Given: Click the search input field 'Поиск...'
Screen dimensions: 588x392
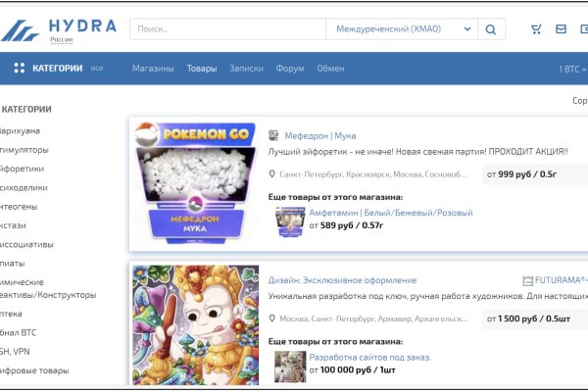Looking at the screenshot, I should 227,29.
